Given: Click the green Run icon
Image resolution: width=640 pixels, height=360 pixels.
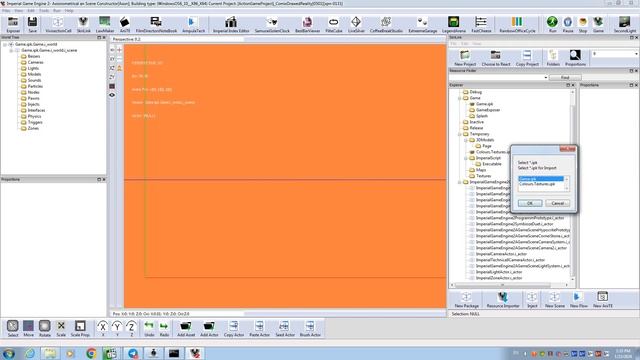Looking at the screenshot, I should 552,24.
